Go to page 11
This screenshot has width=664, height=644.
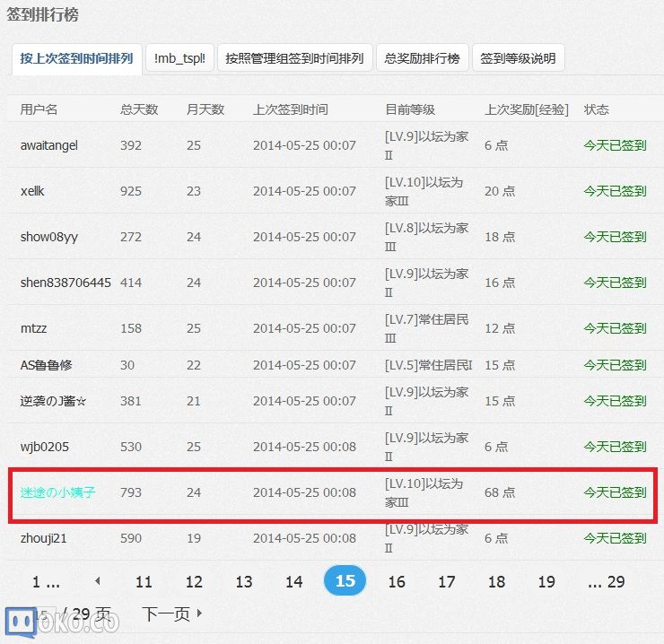pos(144,582)
